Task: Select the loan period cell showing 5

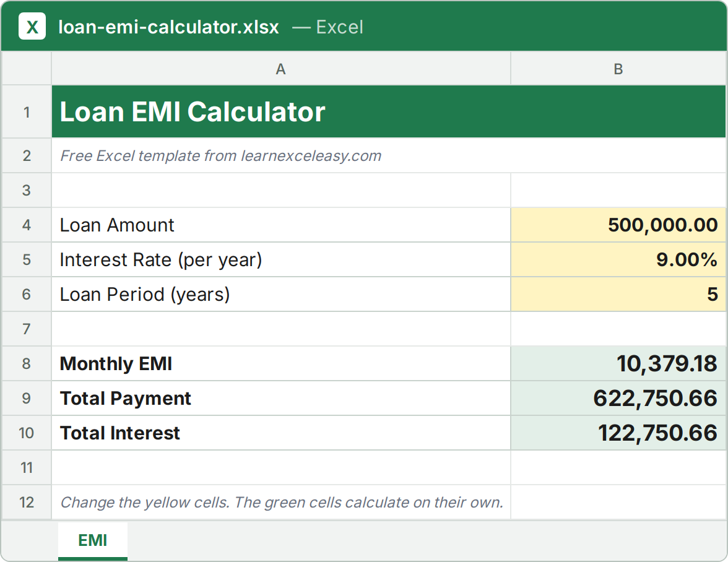Action: [x=618, y=294]
